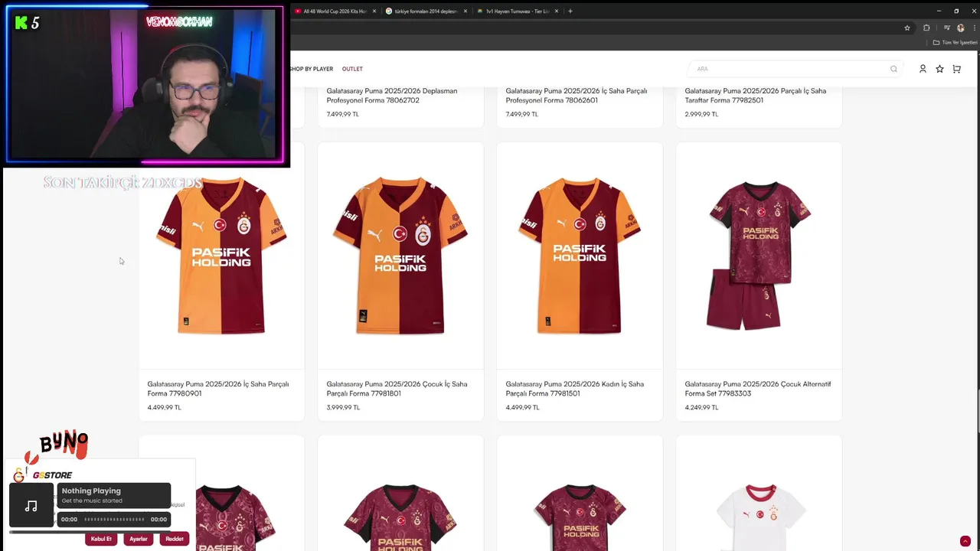
Task: Open the favorites star icon in store header
Action: 939,69
